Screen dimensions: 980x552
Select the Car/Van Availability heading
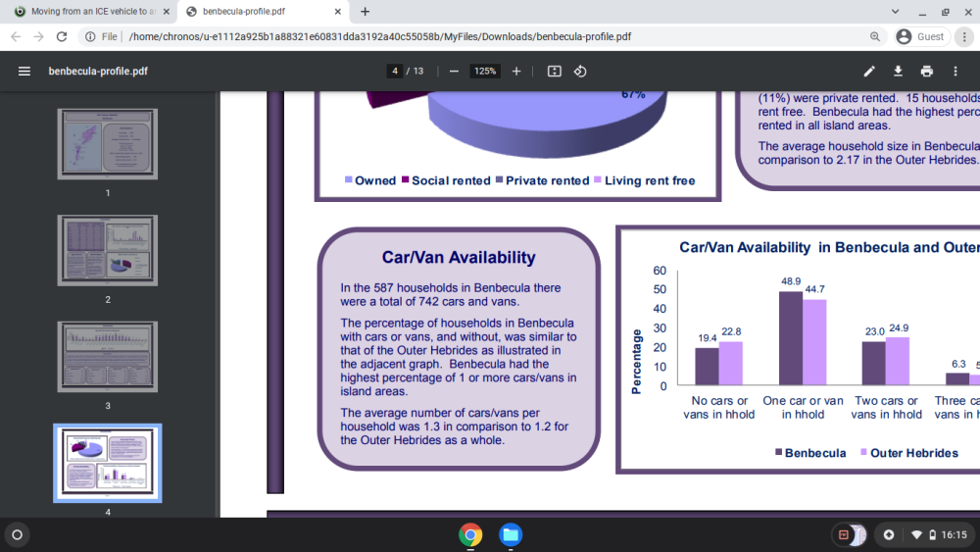point(459,258)
